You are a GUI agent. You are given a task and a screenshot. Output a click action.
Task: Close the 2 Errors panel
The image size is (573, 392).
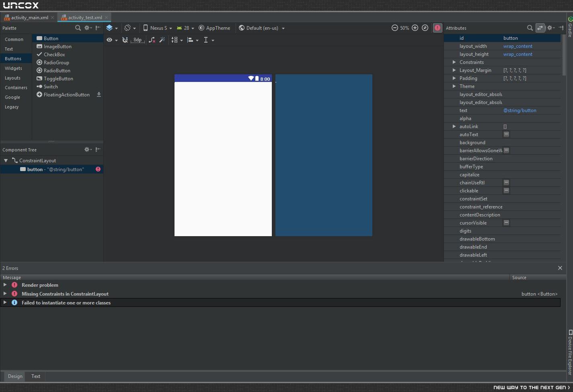pos(560,268)
